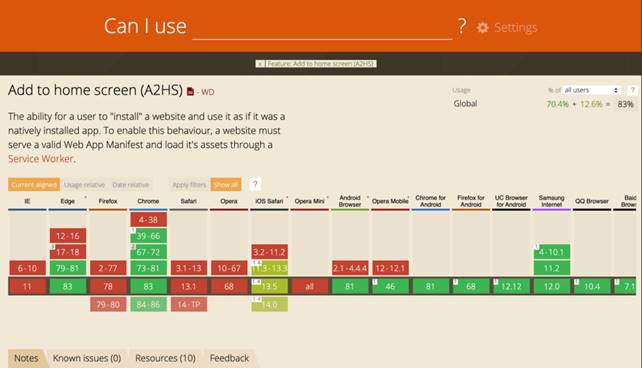Viewport: 642px width, 368px height.
Task: Select the Current aligned view
Action: 34,185
